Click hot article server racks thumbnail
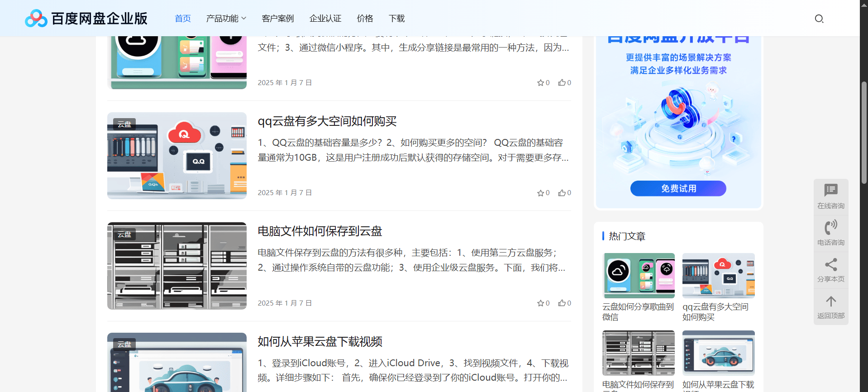868x392 pixels. 639,353
